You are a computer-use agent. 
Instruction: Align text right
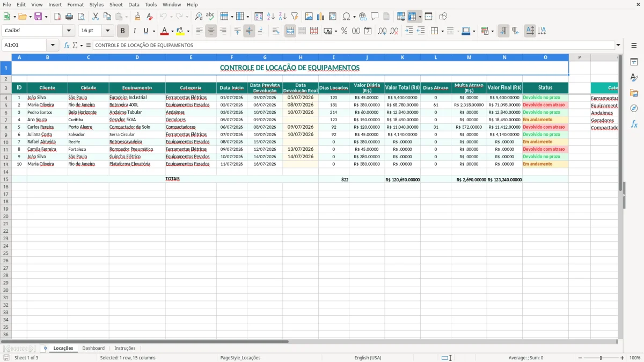click(x=223, y=31)
